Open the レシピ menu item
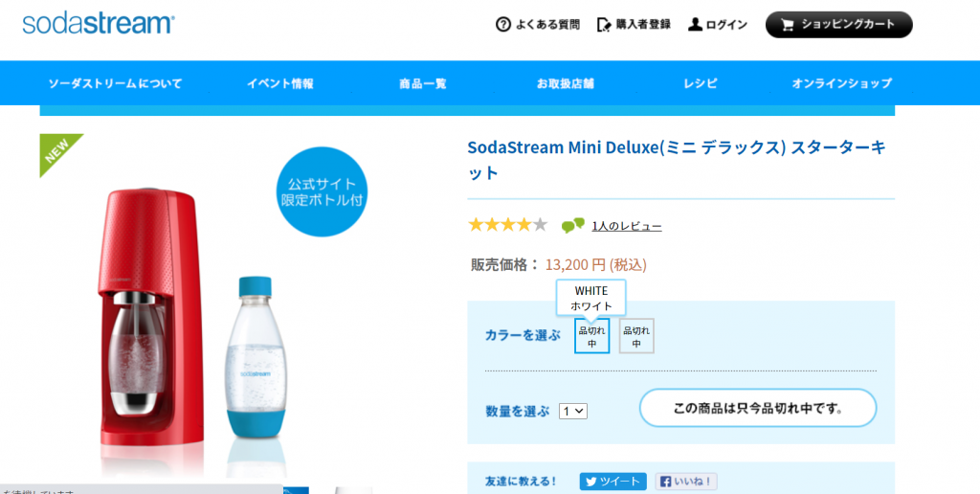The width and height of the screenshot is (980, 494). pos(701,83)
